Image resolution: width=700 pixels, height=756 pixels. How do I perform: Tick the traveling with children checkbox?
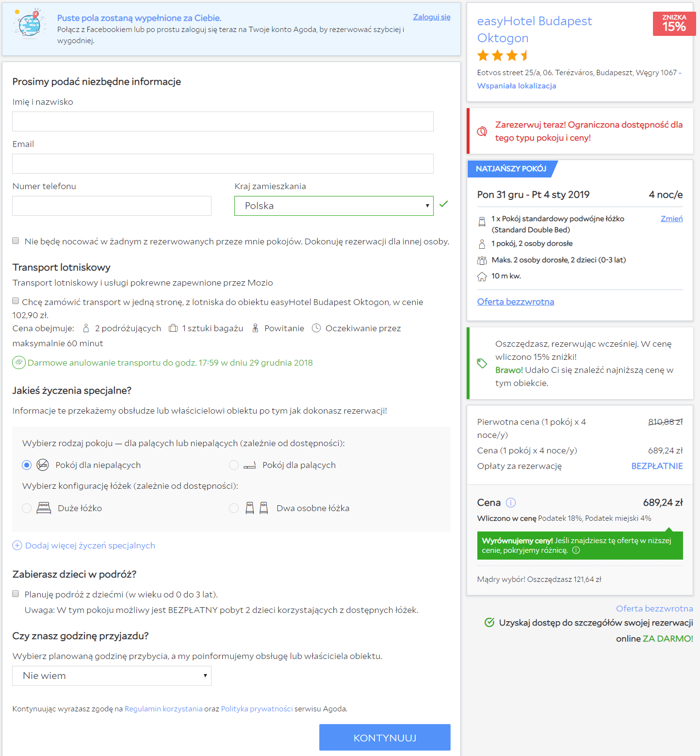tap(16, 594)
